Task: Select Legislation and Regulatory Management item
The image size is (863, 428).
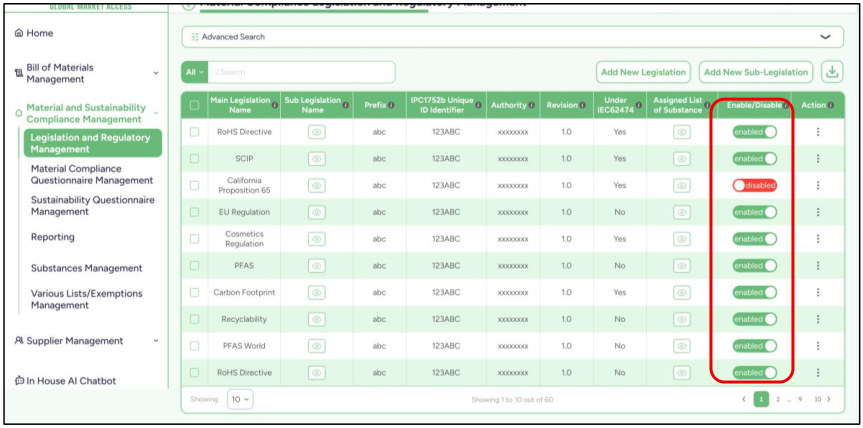Action: click(x=90, y=143)
